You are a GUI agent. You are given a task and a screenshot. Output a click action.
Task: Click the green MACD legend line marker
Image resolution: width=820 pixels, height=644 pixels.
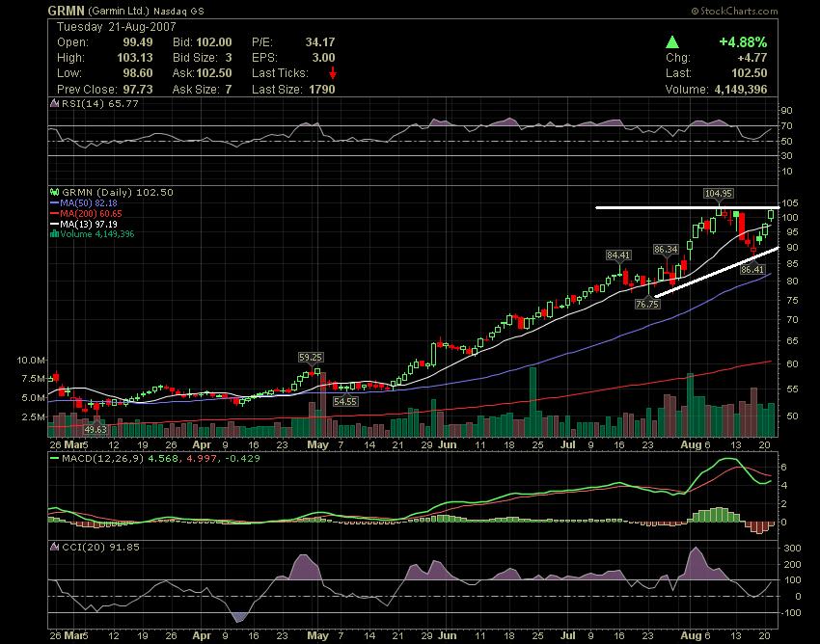pos(54,459)
